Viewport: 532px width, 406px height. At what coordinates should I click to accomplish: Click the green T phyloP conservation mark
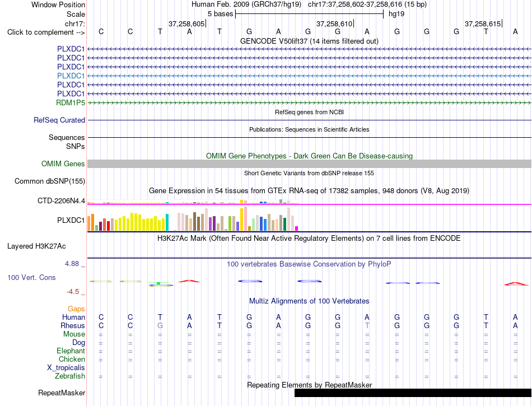158,283
